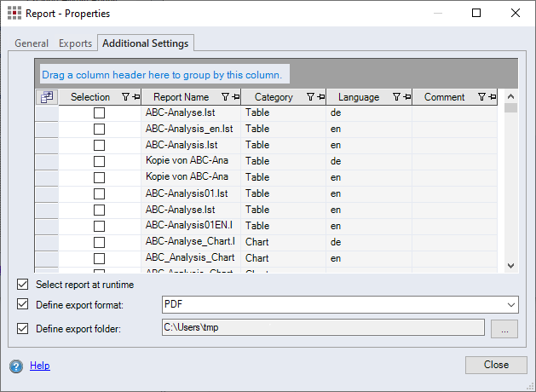Viewport: 536px width, 392px height.
Task: Disable Select report at runtime
Action: click(x=22, y=285)
